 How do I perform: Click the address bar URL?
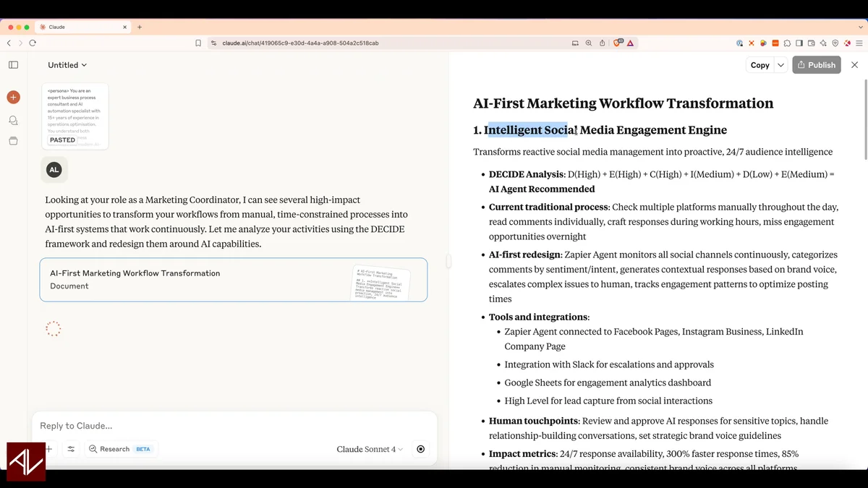click(300, 43)
